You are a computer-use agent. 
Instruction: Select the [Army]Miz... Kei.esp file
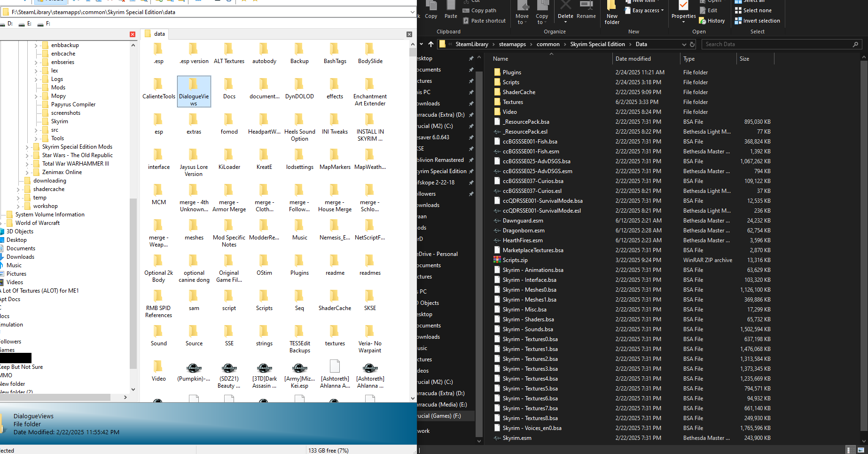click(299, 375)
